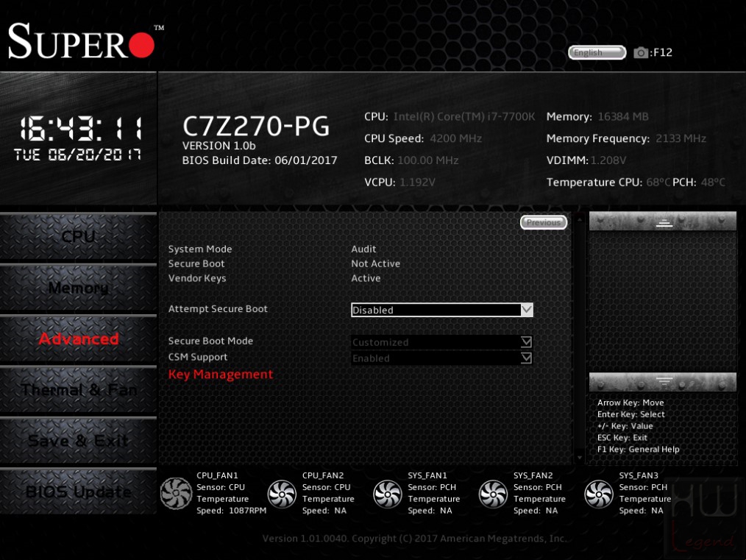Open the CSM Support Enabled dropdown
746x560 pixels.
[x=441, y=358]
